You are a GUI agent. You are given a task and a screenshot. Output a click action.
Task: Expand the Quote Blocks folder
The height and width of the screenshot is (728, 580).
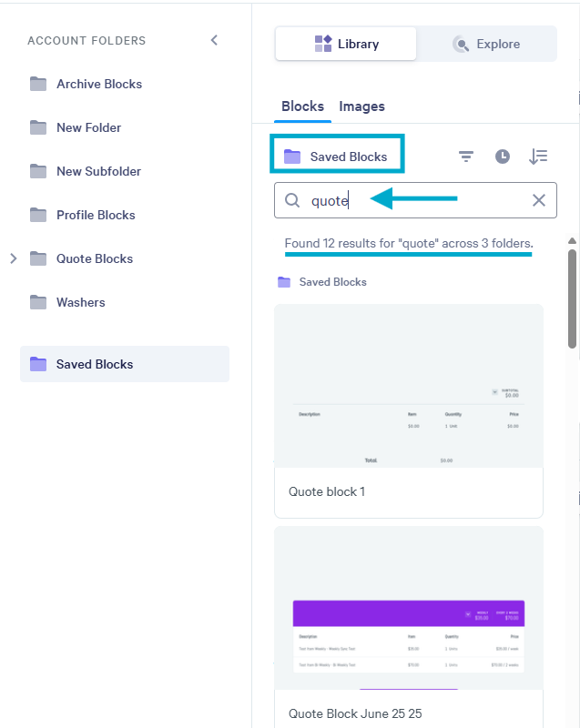(14, 258)
